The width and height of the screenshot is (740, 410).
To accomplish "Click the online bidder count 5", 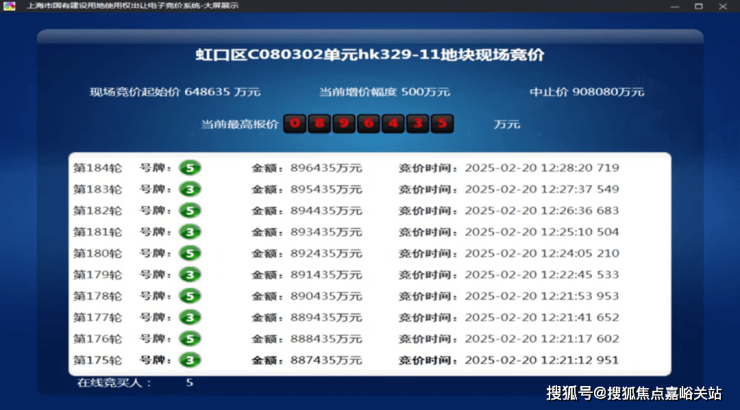I will [189, 383].
